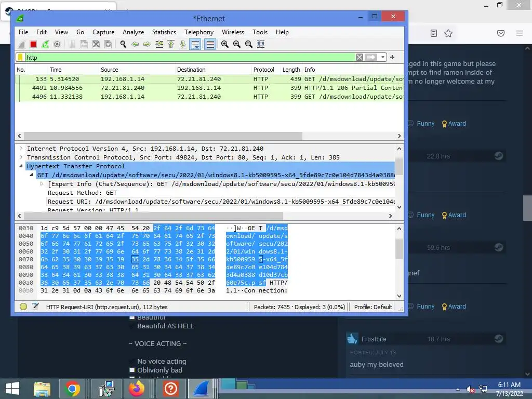Apply the display filter arrow
Viewport: 532px width, 399px height.
[x=371, y=57]
